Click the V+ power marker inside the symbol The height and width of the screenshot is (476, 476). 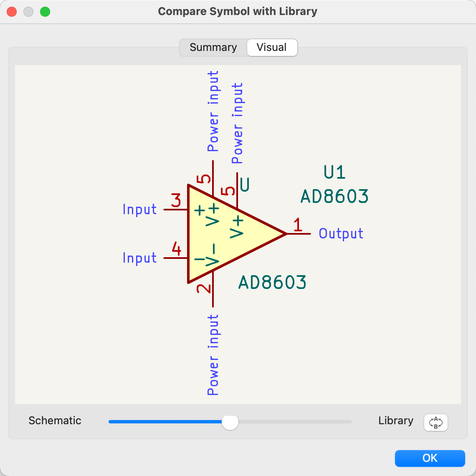pyautogui.click(x=238, y=228)
